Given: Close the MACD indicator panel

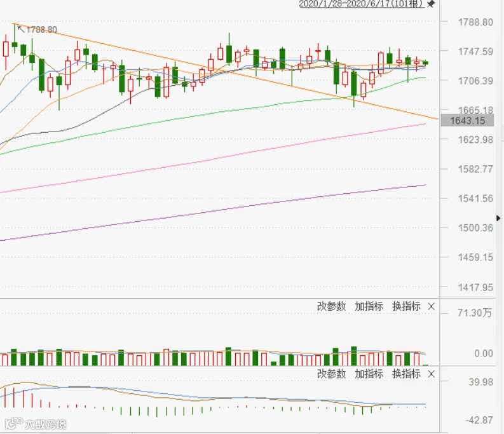Looking at the screenshot, I should [432, 374].
